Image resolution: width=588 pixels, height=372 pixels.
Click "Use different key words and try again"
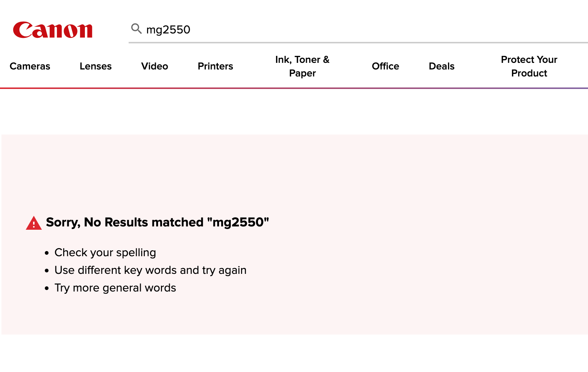tap(150, 270)
